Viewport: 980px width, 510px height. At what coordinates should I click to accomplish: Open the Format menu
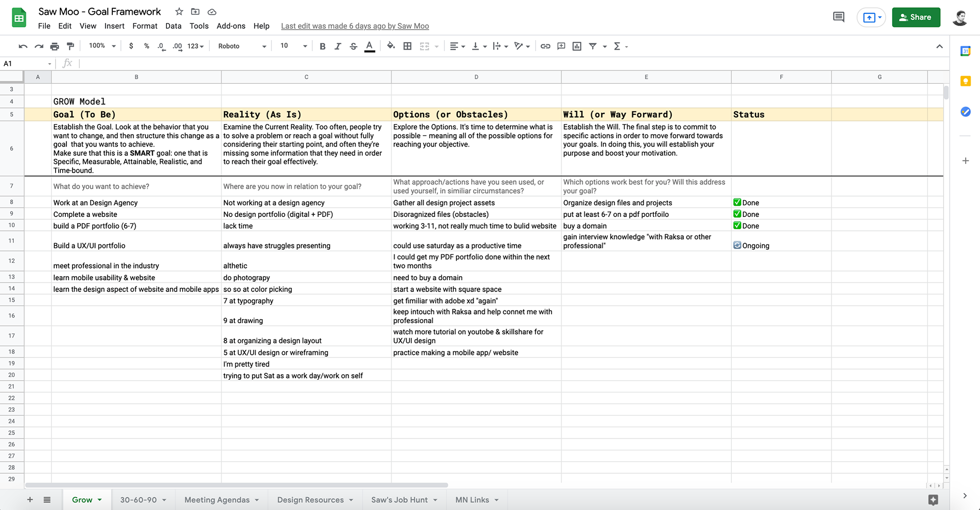145,26
